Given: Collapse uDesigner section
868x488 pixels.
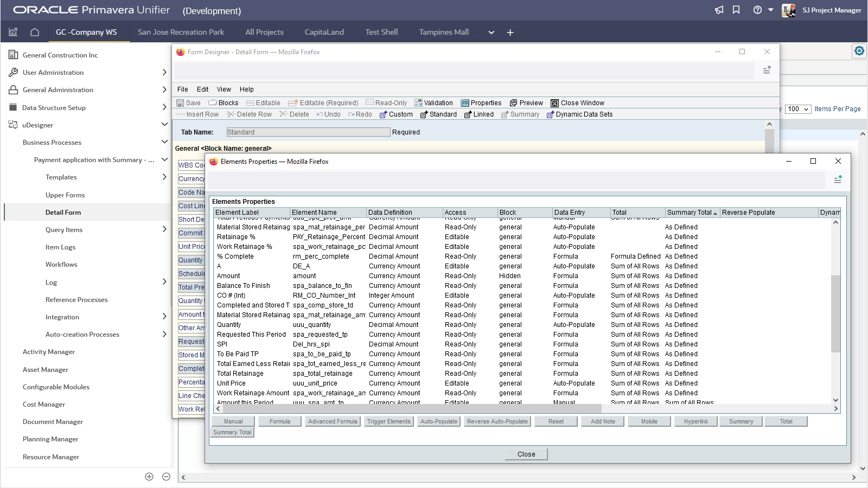Looking at the screenshot, I should click(x=164, y=125).
